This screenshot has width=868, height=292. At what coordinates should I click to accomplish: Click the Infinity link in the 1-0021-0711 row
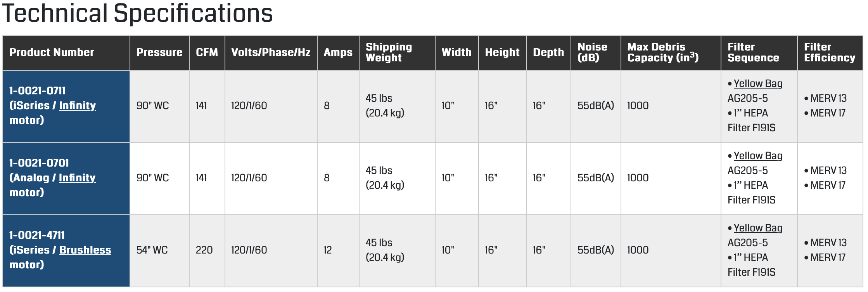[77, 106]
